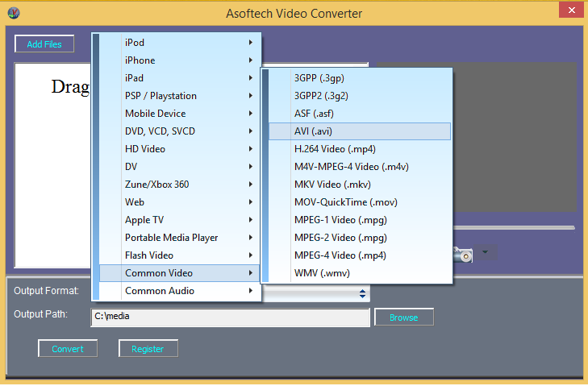Screen dimensions: 588x386
Task: Choose M4V-MPEG-4 Video (.m4v)
Action: pyautogui.click(x=360, y=167)
